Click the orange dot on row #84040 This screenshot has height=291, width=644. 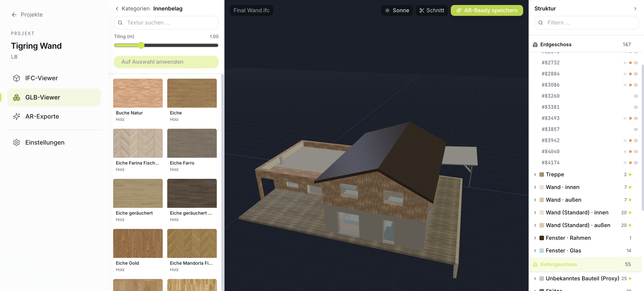tap(630, 152)
